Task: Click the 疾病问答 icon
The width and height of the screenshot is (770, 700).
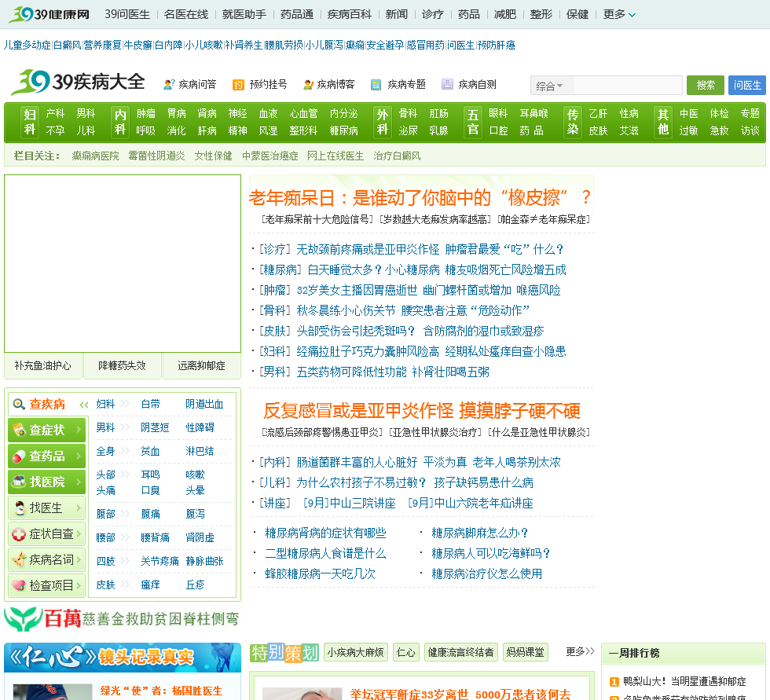Action: pos(169,85)
